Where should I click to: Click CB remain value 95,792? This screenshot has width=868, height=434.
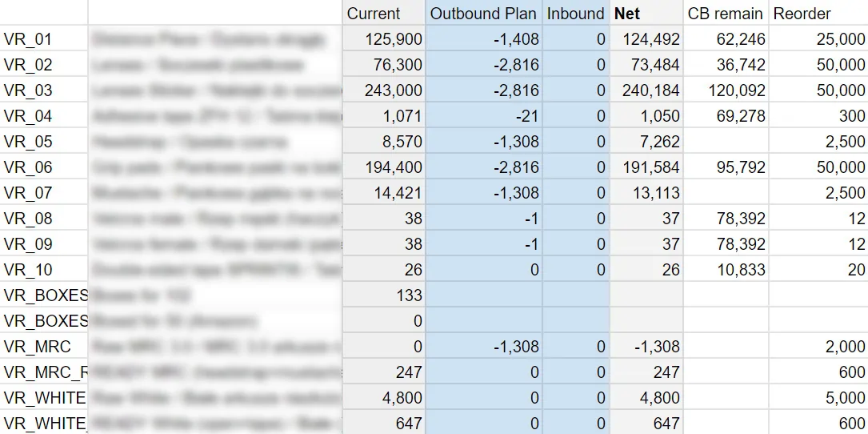coord(725,167)
